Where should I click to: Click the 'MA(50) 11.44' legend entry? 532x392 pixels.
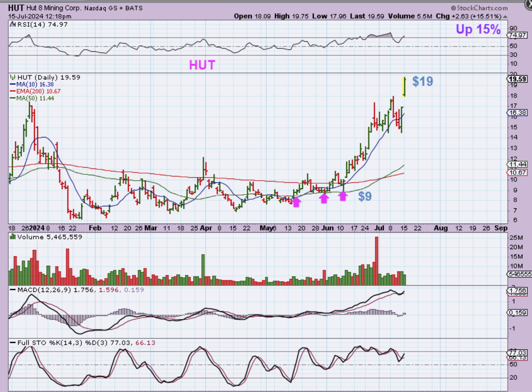(31, 98)
